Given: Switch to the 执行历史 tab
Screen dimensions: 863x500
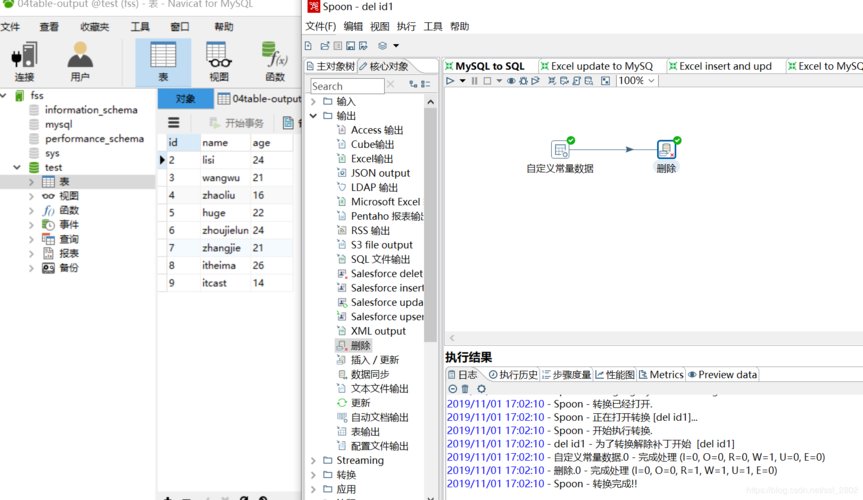Looking at the screenshot, I should (513, 375).
